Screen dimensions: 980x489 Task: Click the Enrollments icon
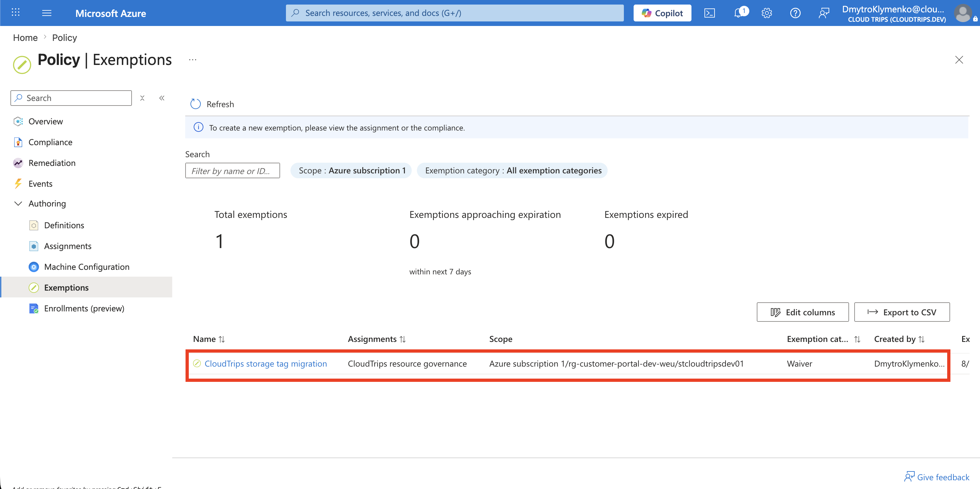(x=34, y=308)
